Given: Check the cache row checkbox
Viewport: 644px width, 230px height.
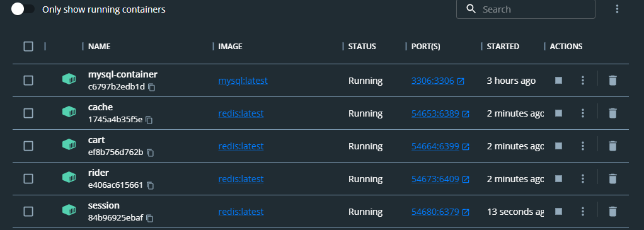Looking at the screenshot, I should [28, 113].
